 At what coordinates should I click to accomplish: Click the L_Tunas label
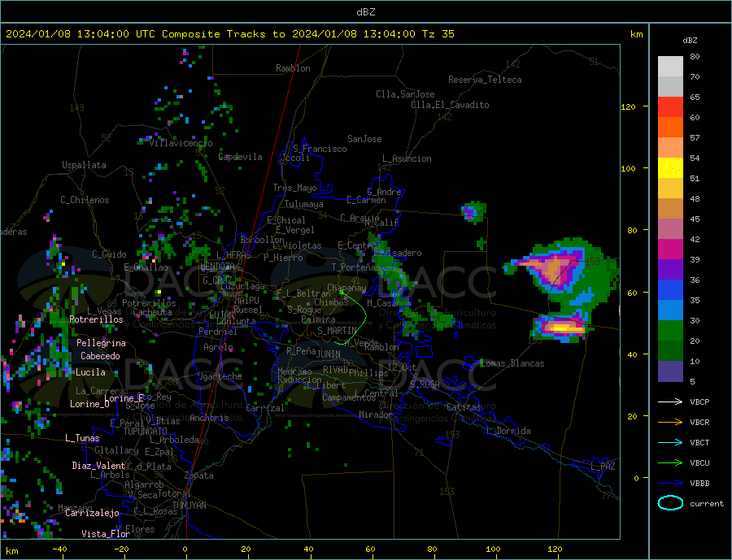[82, 438]
